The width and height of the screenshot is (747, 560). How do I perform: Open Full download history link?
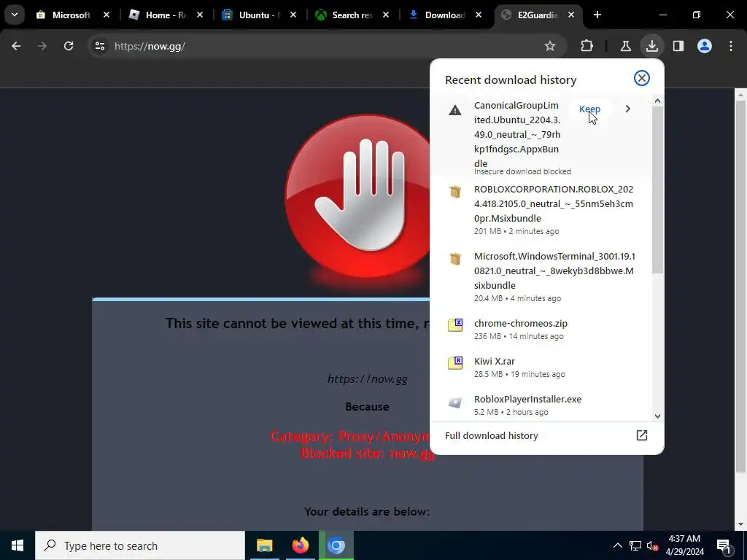tap(492, 436)
